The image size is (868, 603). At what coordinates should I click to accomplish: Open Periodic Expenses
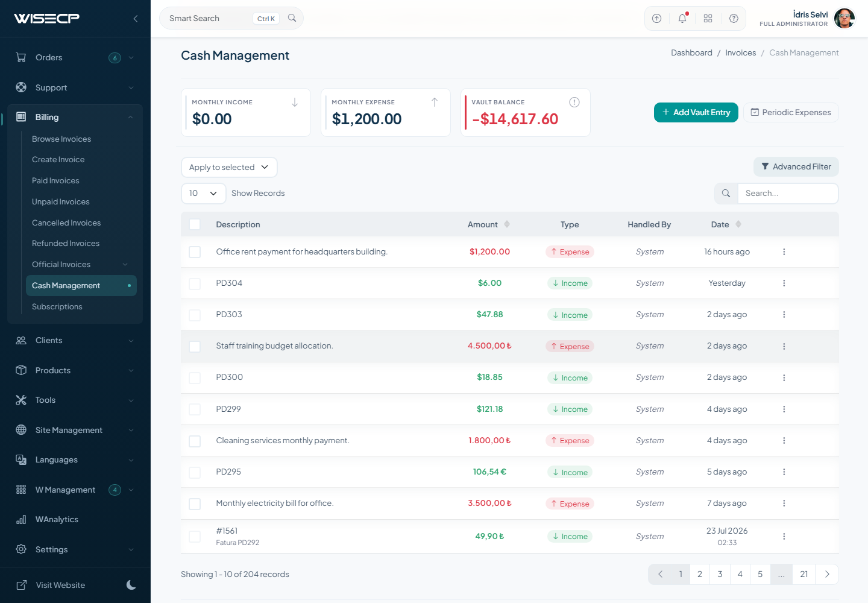[791, 113]
